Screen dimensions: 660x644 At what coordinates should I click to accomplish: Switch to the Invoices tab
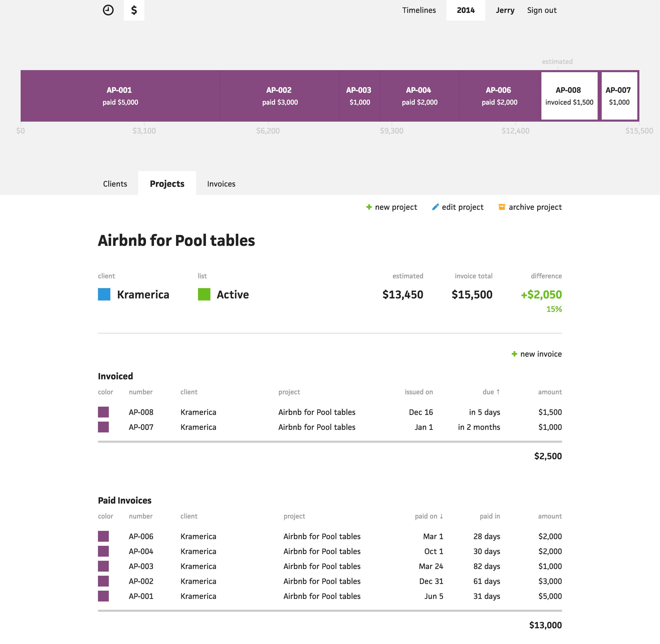click(221, 184)
